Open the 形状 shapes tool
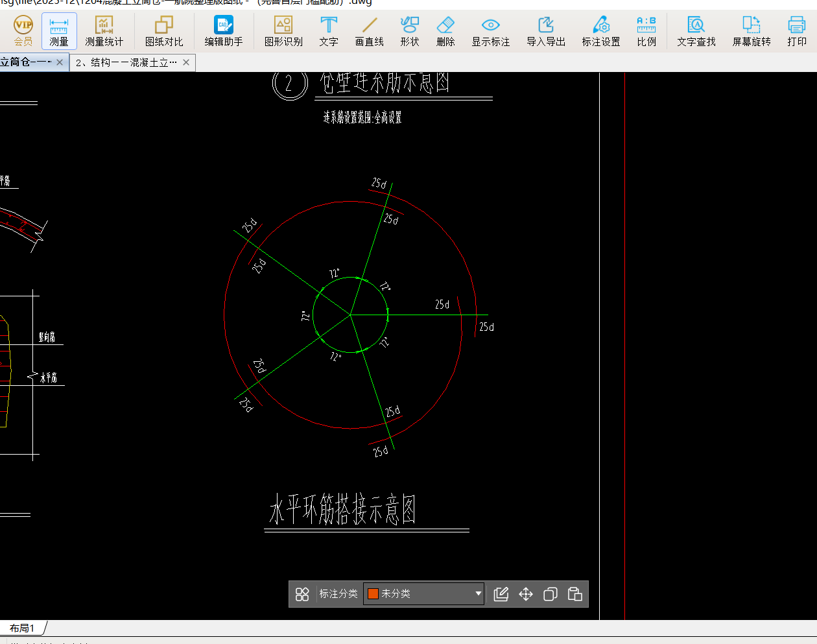817x644 pixels. 410,31
